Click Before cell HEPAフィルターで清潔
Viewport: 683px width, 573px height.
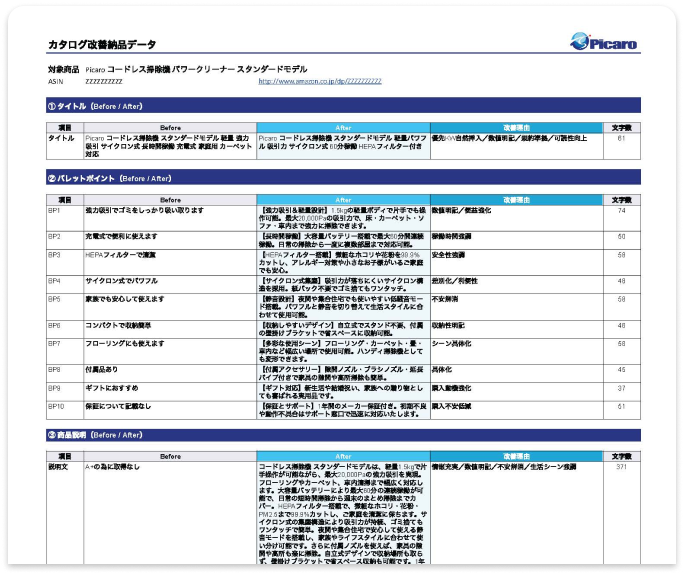[170, 262]
